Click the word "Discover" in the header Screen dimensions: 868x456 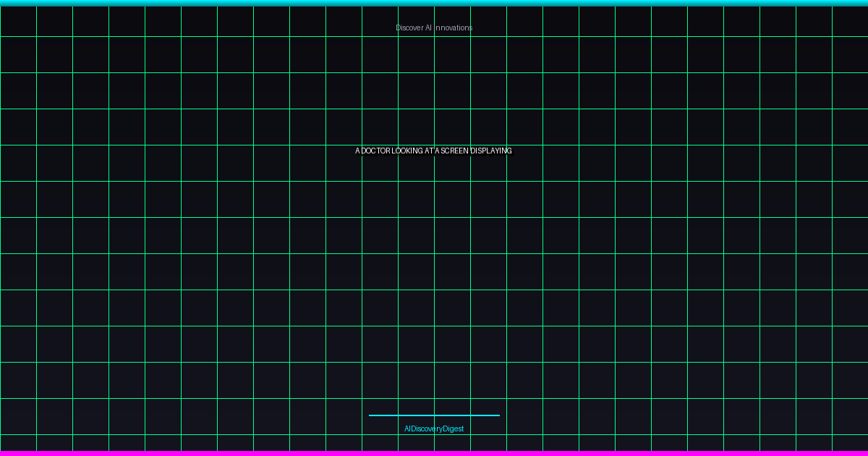[409, 28]
